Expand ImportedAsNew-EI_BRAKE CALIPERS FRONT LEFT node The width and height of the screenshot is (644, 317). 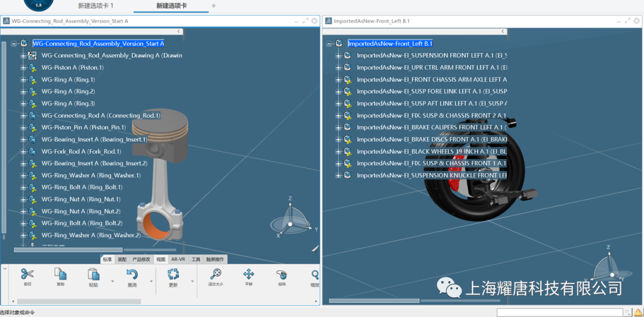338,128
